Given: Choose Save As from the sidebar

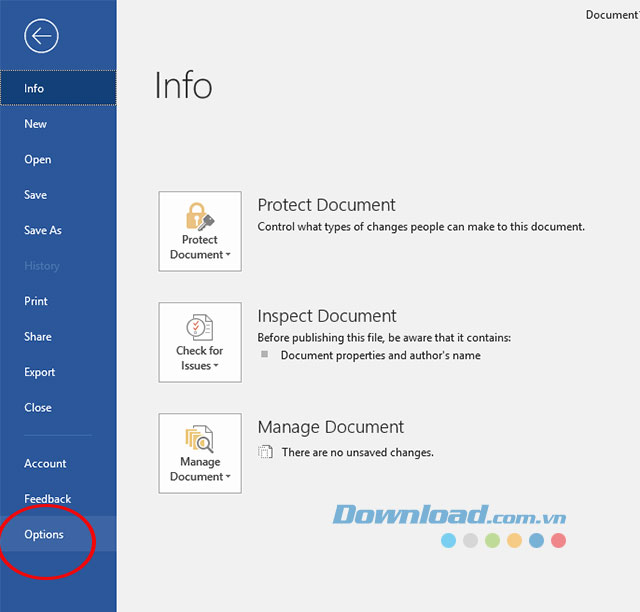Looking at the screenshot, I should pos(43,230).
